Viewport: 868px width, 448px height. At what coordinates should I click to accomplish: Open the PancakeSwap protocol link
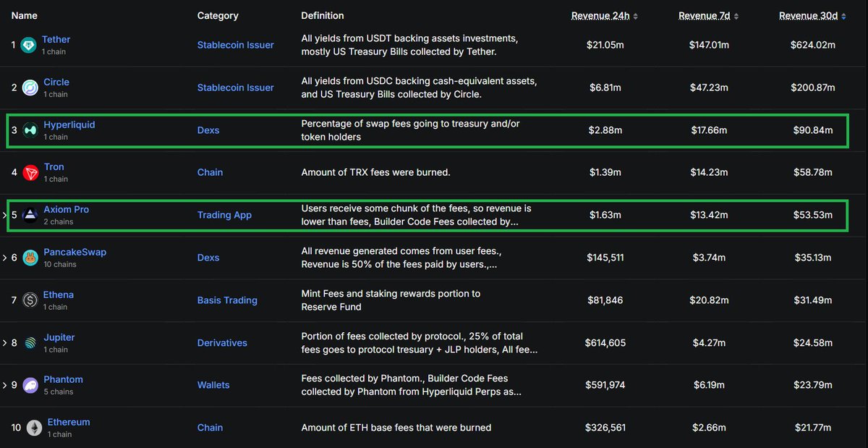[x=75, y=252]
